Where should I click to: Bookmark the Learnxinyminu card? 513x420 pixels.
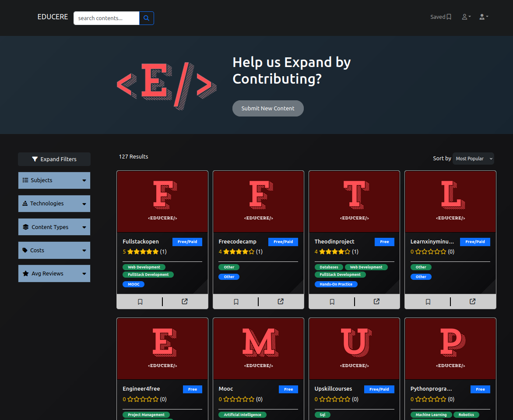point(428,301)
